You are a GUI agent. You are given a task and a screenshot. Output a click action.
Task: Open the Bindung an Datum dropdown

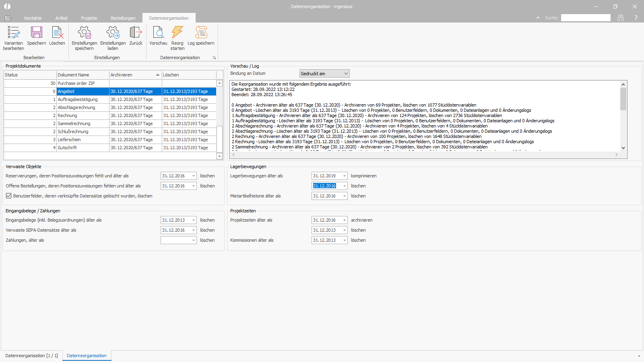point(324,74)
